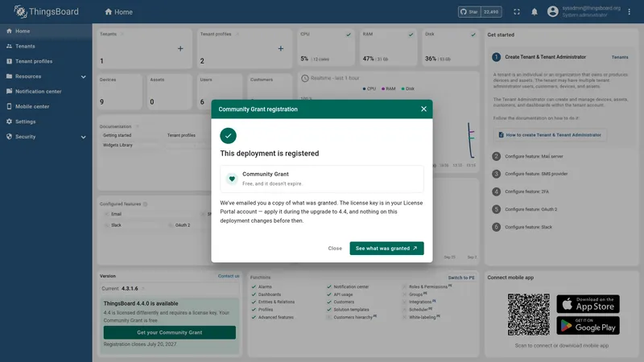Click the Disk status check icon
The image size is (644, 362).
pos(473,35)
